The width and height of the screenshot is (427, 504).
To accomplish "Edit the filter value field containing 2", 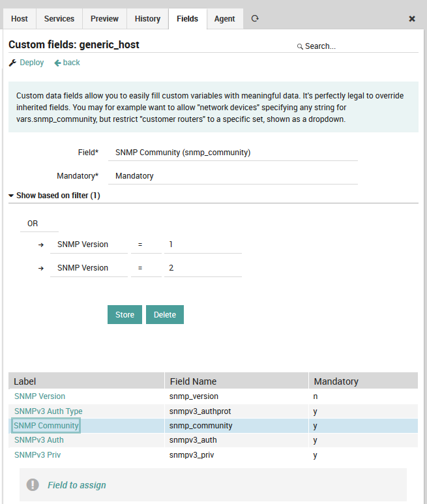I will tap(203, 268).
